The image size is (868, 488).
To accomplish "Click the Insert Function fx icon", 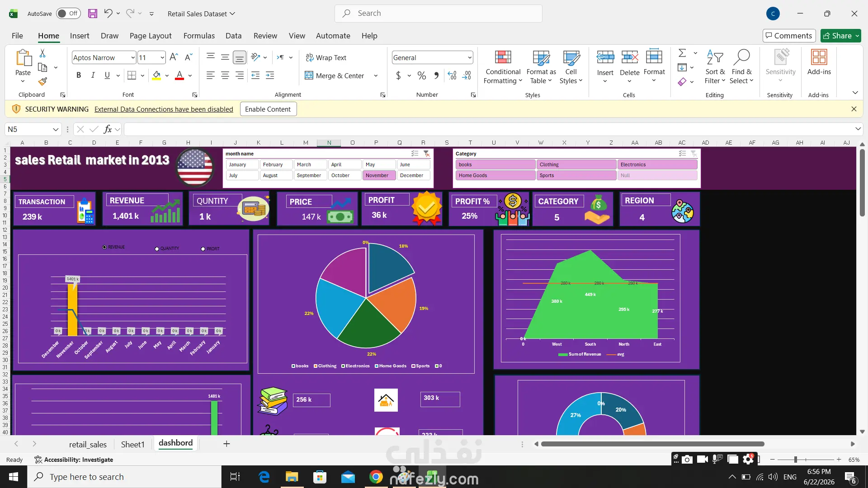I will click(108, 130).
